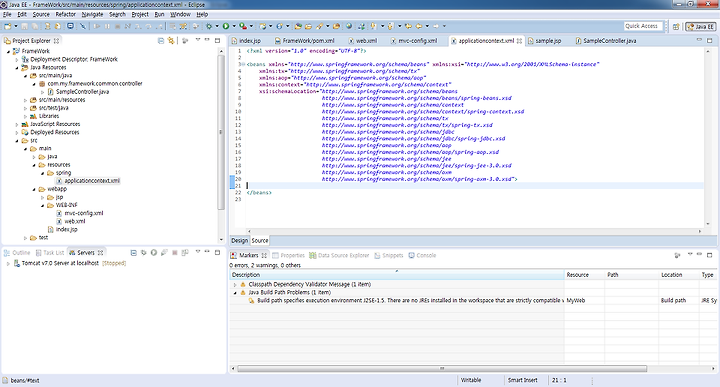
Task: Click the Open Type toolbar icon
Action: point(298,26)
